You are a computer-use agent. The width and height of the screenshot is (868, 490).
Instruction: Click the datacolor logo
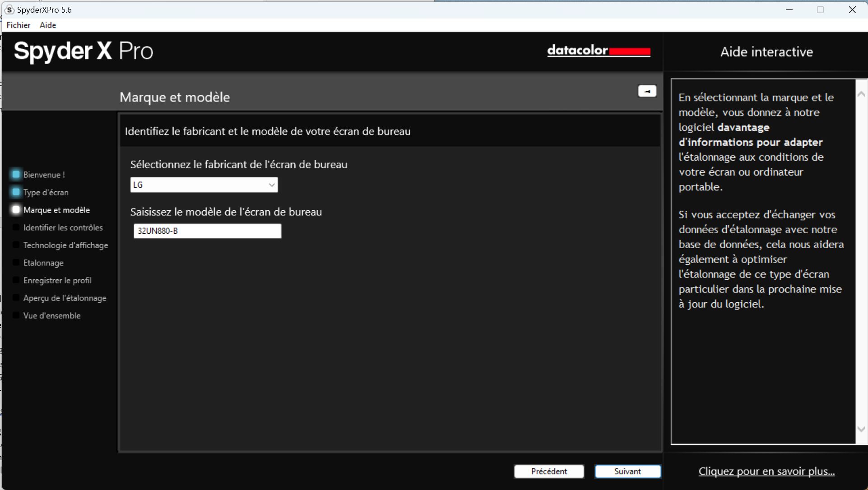(599, 51)
